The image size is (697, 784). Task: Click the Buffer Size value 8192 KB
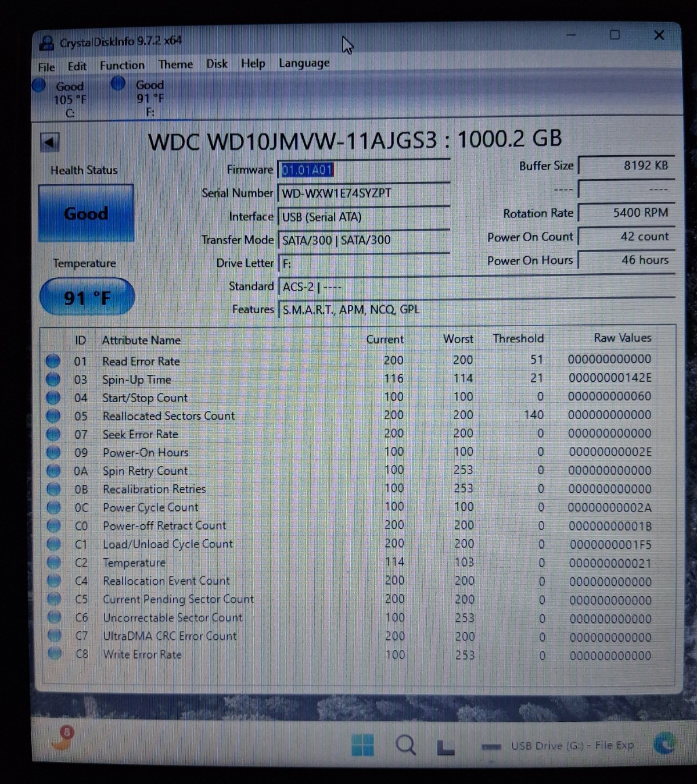point(626,166)
